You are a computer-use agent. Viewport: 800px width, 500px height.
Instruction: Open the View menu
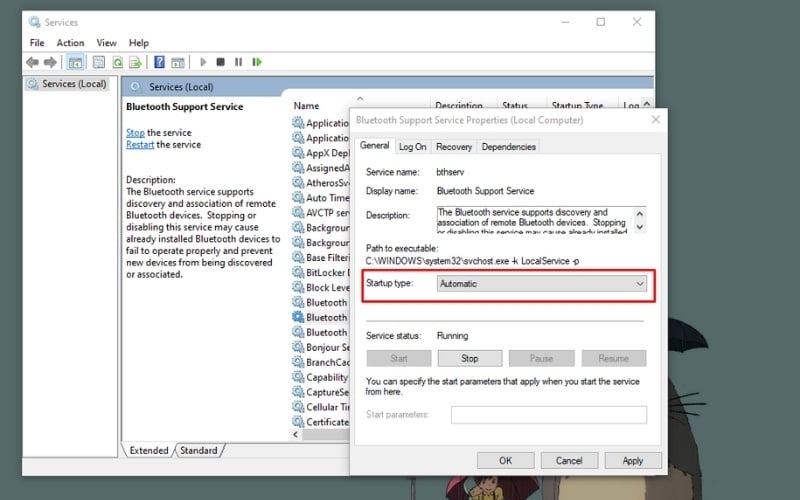(106, 43)
